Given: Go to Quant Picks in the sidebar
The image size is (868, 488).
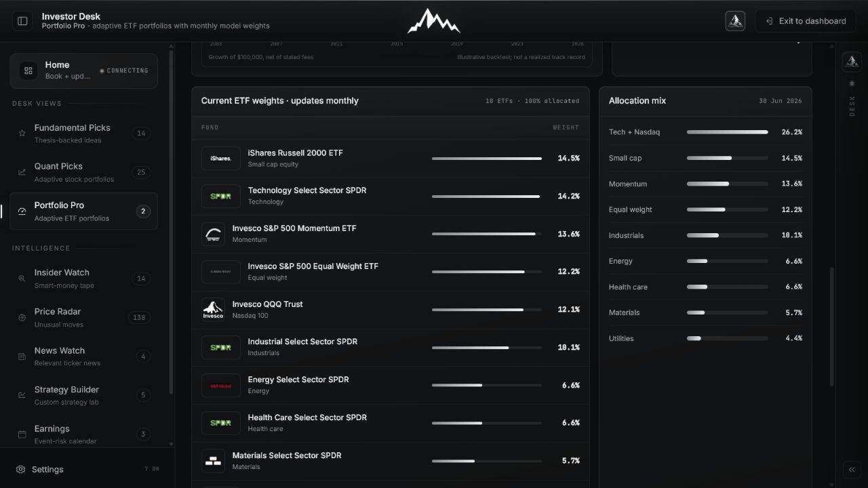Looking at the screenshot, I should 83,172.
